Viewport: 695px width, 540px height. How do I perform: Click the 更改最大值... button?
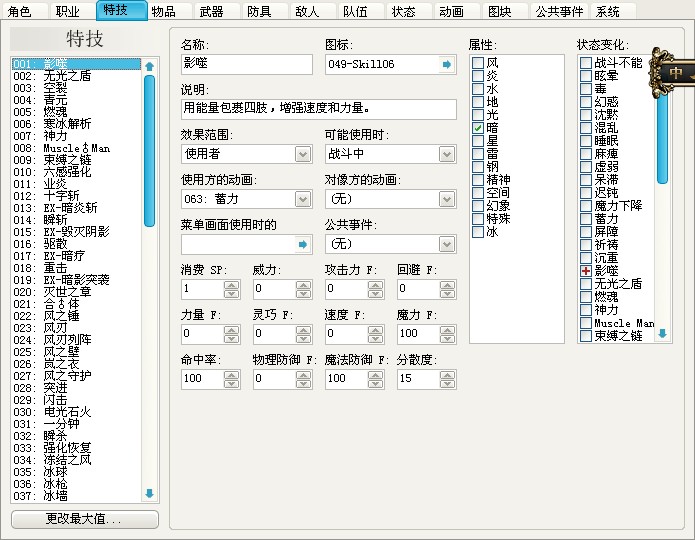85,519
